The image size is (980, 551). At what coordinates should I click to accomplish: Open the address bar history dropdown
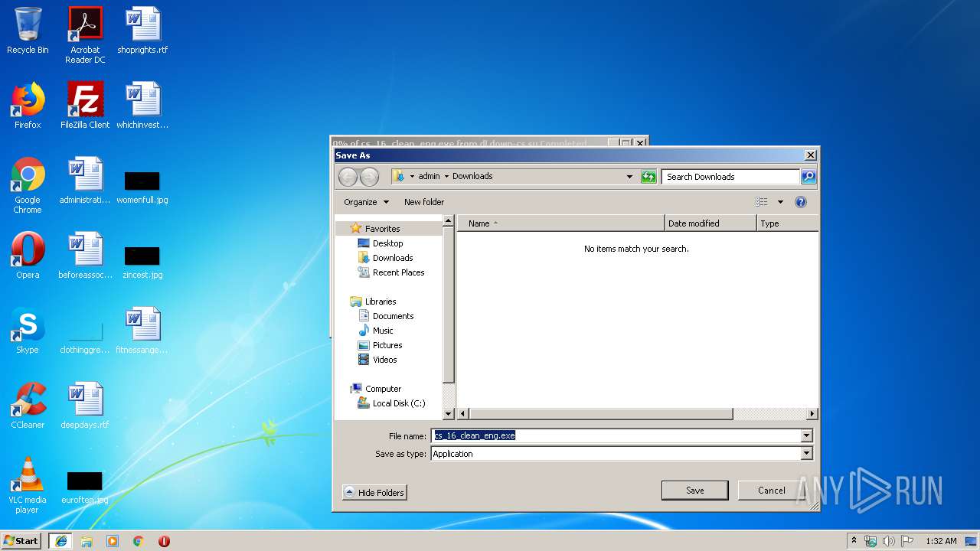pyautogui.click(x=629, y=177)
